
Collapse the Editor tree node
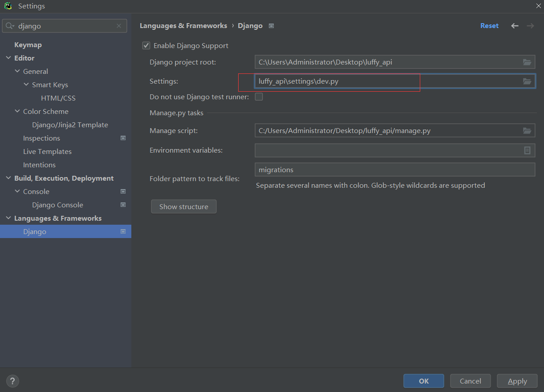tap(8, 58)
